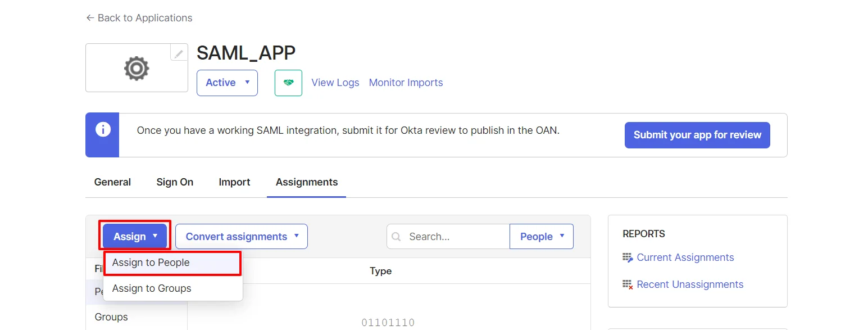
Task: Click the green OIN handshake icon
Action: 288,82
